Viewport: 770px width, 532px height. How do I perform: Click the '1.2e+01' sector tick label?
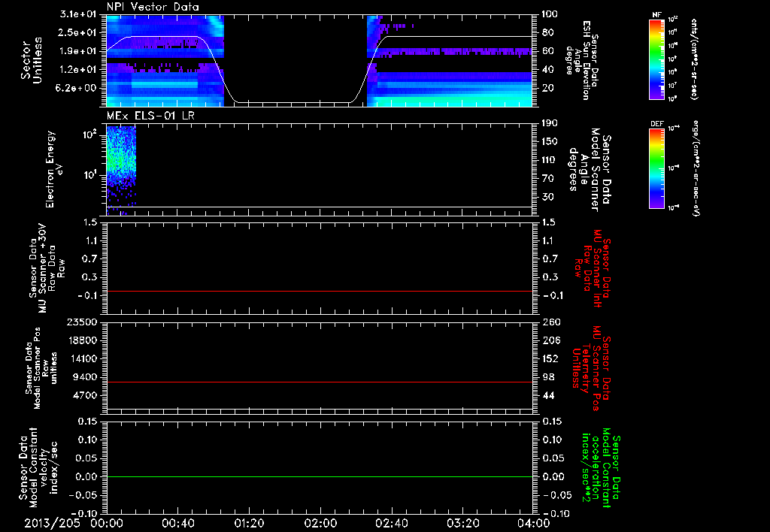pos(78,70)
